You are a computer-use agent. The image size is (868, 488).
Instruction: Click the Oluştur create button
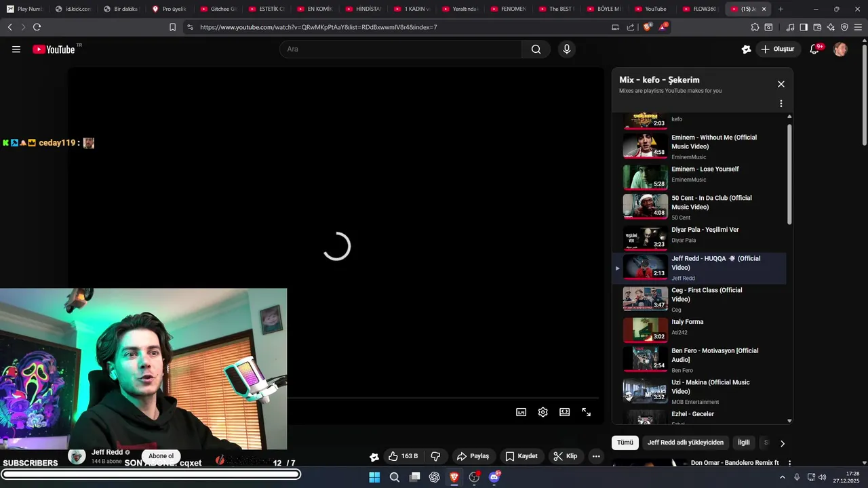click(778, 49)
